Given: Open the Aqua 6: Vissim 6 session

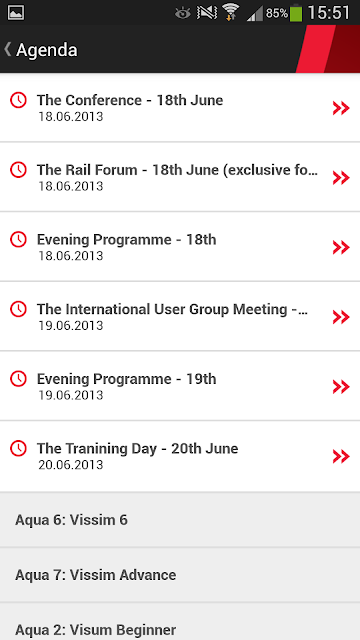Looking at the screenshot, I should coord(180,520).
